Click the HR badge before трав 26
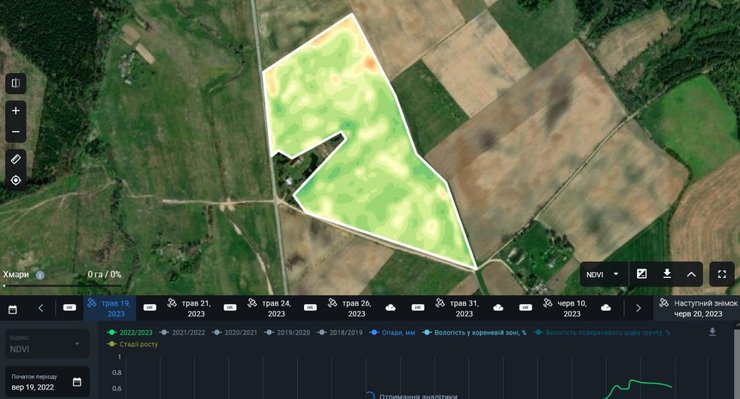 [x=310, y=308]
